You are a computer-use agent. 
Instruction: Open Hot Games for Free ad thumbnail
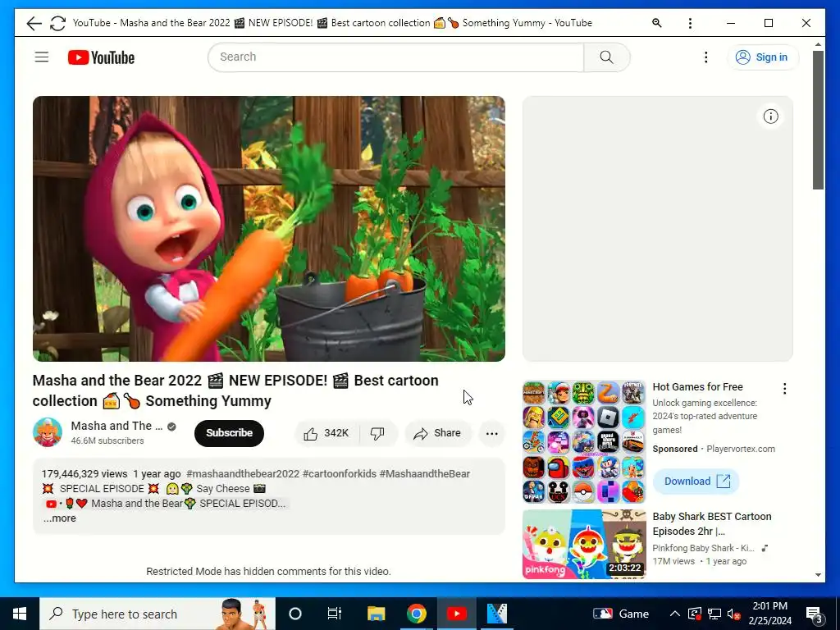click(584, 442)
